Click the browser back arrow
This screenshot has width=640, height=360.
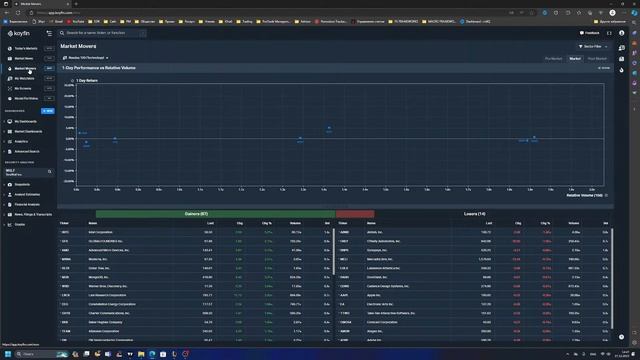[7, 13]
